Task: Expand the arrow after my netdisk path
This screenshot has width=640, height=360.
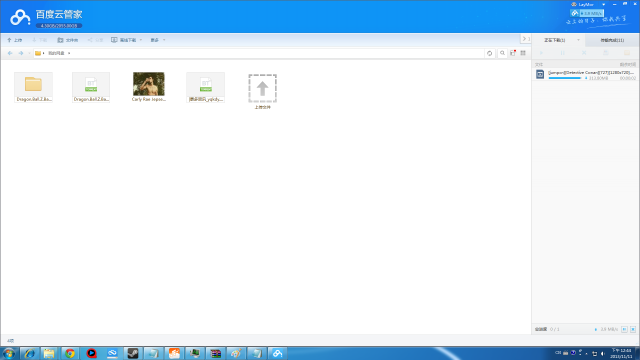Action: pos(69,53)
